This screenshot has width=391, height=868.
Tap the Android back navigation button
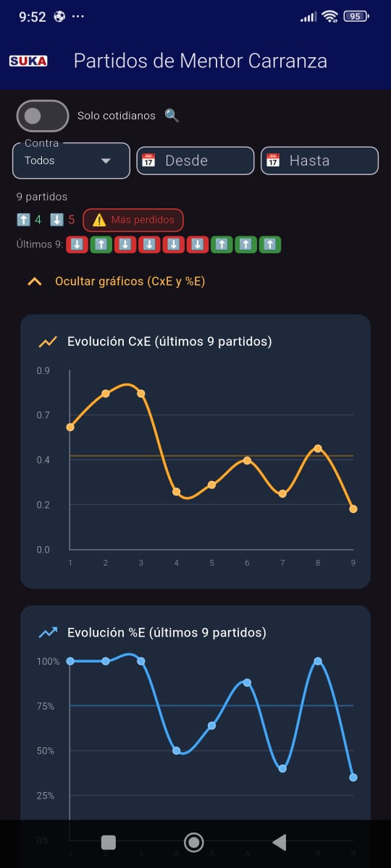[279, 842]
